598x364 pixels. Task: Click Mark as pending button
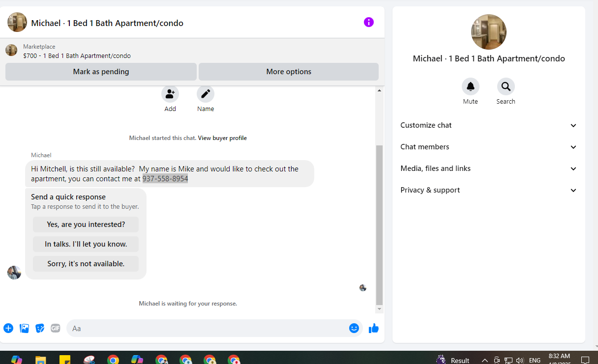[101, 72]
